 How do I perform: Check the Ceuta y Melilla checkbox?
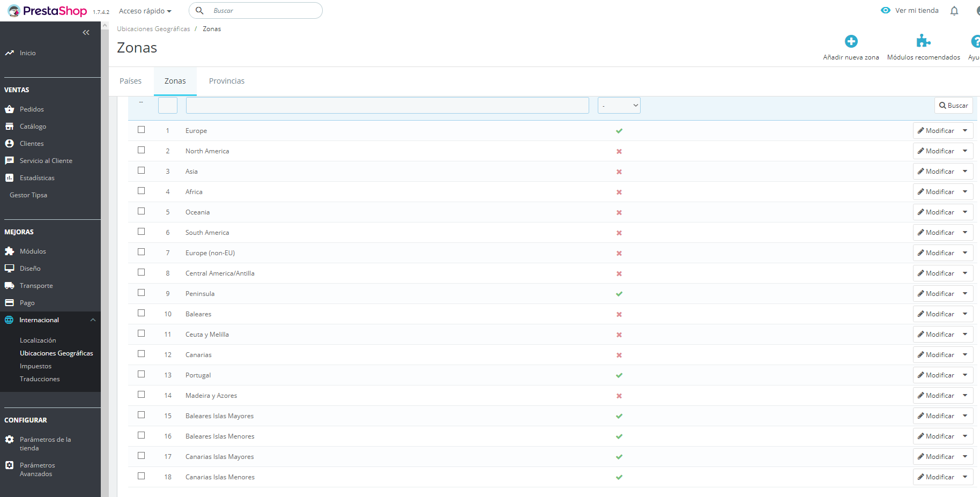142,333
